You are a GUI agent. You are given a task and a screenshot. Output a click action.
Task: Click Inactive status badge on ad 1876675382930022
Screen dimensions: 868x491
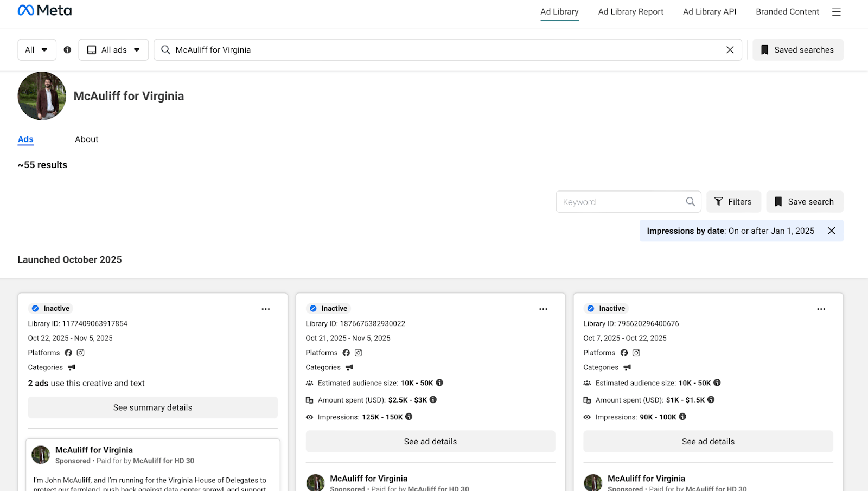pos(329,309)
